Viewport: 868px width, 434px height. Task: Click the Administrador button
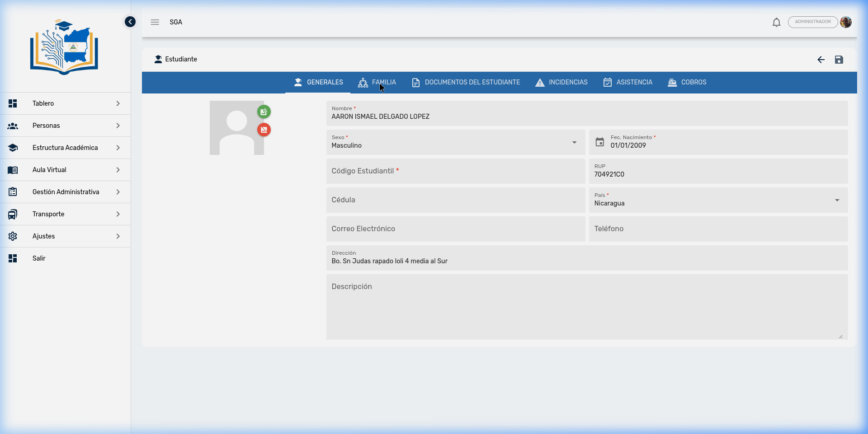(812, 22)
